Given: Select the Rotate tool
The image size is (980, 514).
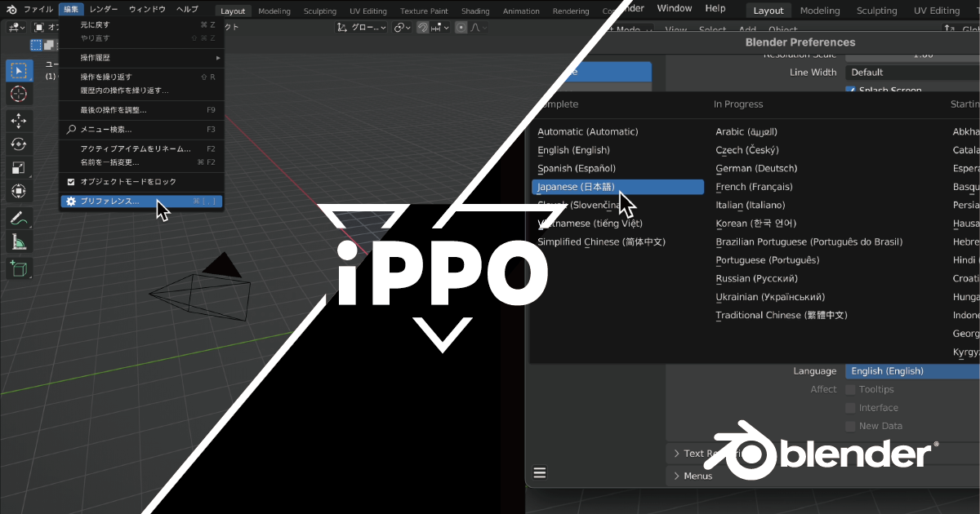Looking at the screenshot, I should (19, 144).
